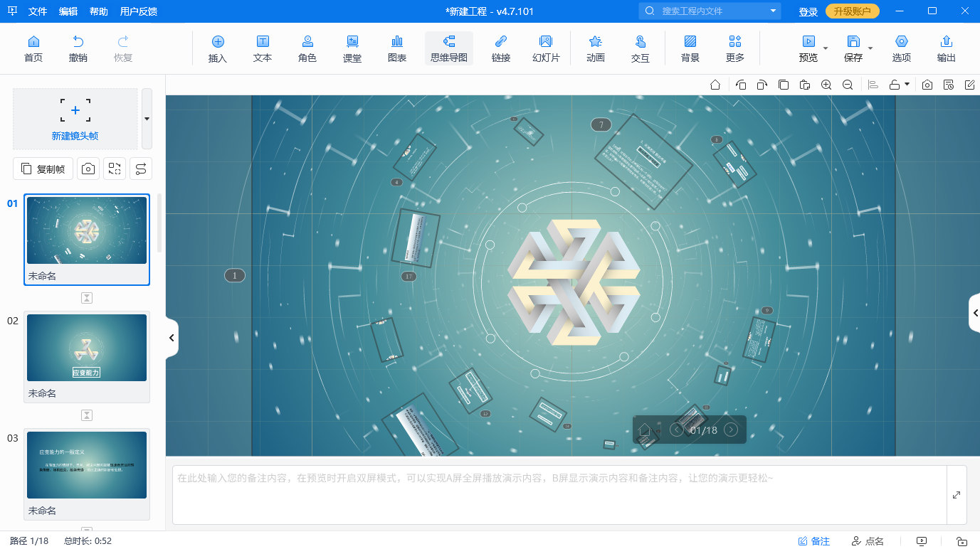Open the 动画 animation tool
The image size is (980, 549).
[x=596, y=48]
